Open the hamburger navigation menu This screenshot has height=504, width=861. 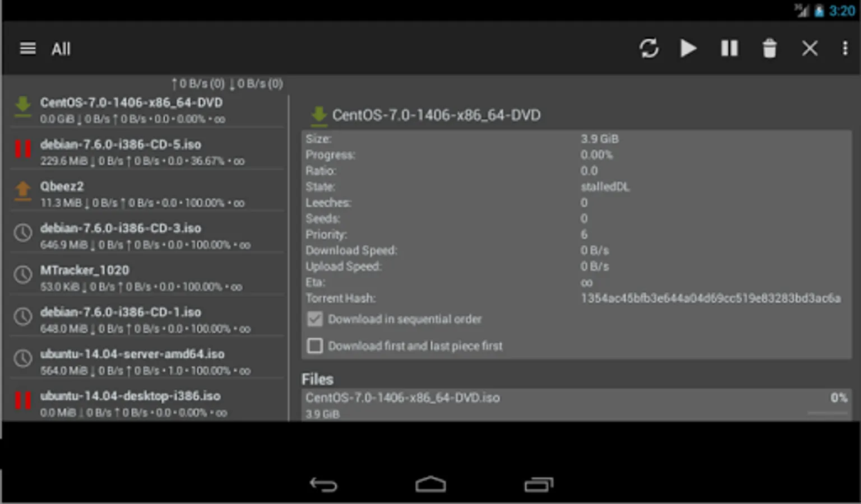(27, 49)
